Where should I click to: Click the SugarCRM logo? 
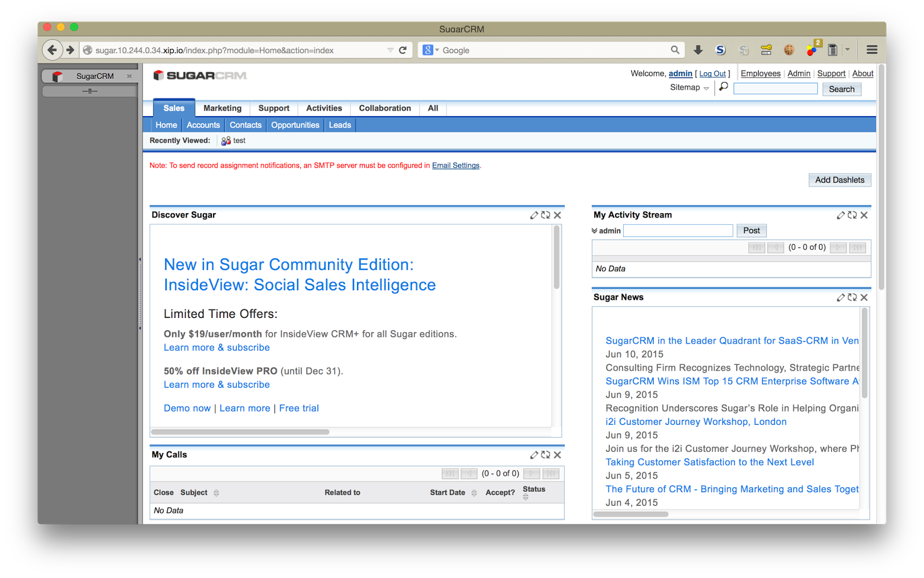(200, 76)
